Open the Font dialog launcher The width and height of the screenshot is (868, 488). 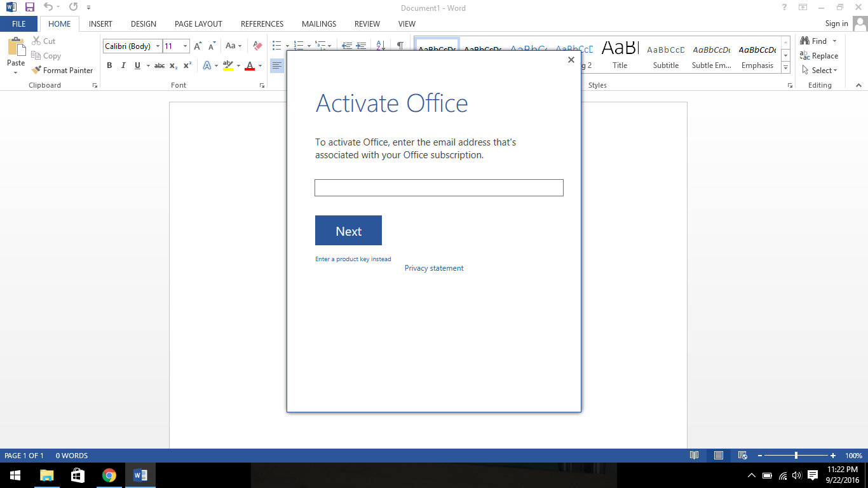(x=262, y=85)
